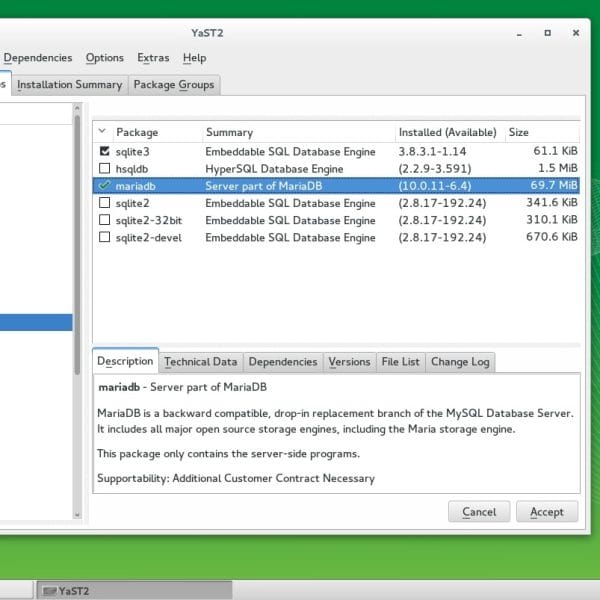Click the sort arrow in the package status column header
This screenshot has height=600, width=600.
pos(102,131)
